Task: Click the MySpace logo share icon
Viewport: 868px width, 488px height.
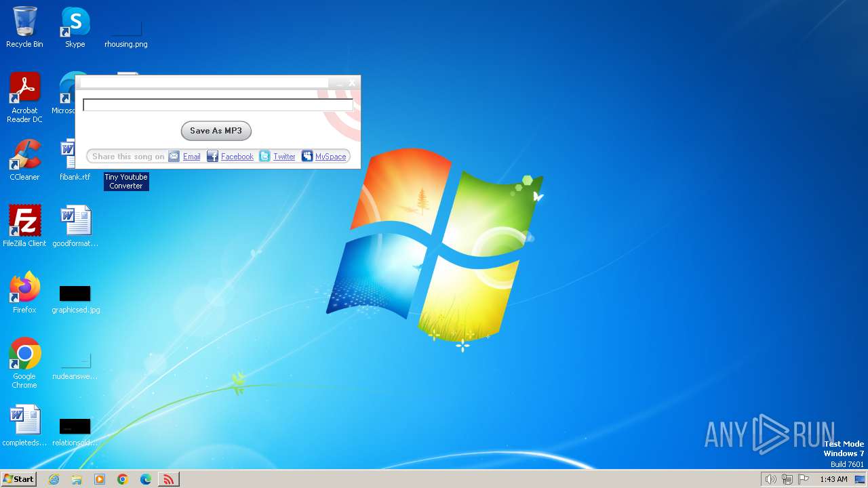Action: coord(307,157)
